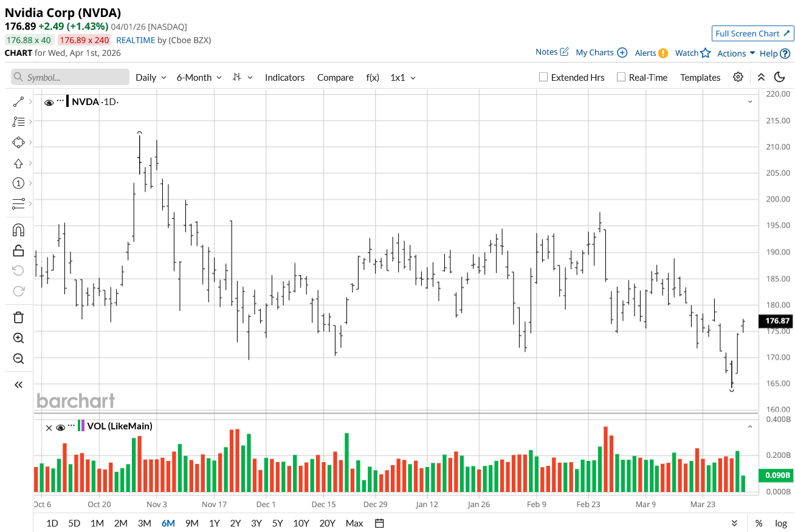Viewport: 795px width, 532px height.
Task: Open the f(x) expressions menu
Action: (373, 77)
